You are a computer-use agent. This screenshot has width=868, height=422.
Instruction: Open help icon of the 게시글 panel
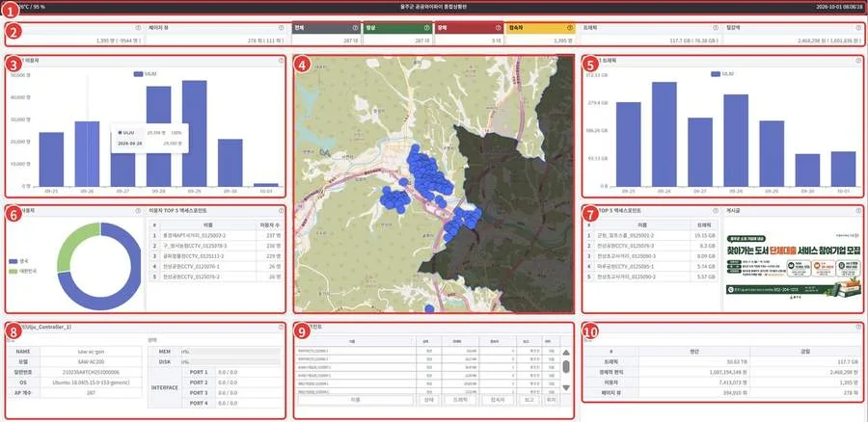coord(857,210)
